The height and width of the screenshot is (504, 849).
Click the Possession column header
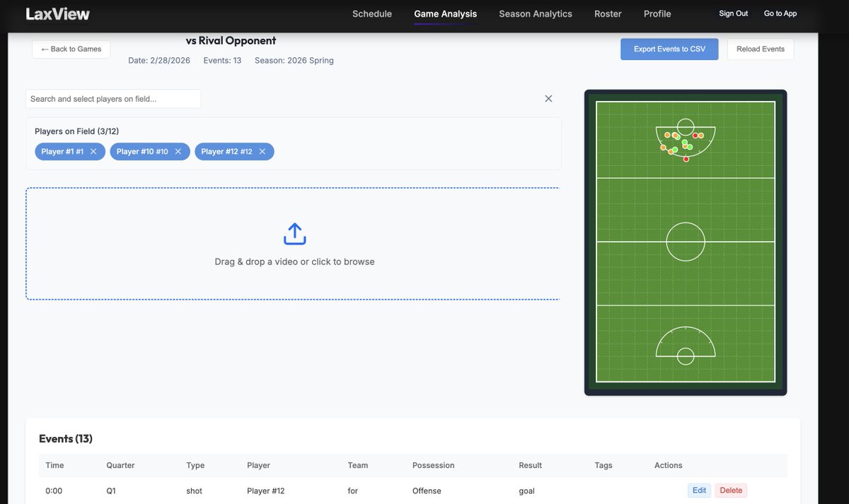(434, 465)
